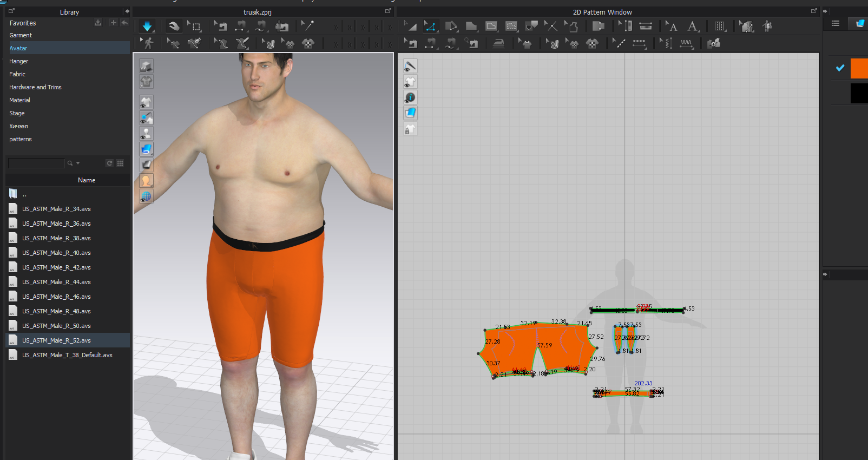The width and height of the screenshot is (868, 460).
Task: Click the Simulate blue arrow icon
Action: click(147, 26)
